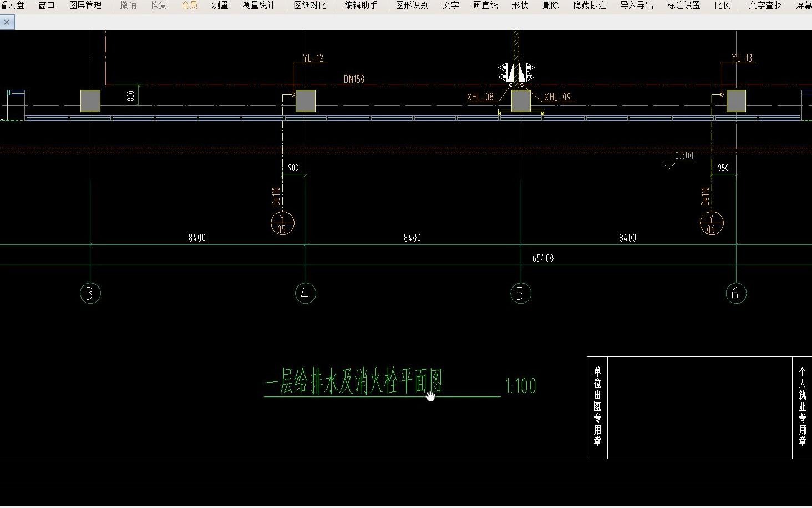Click the 8400 dimension between axes 5 and 6
The image size is (812, 508).
(627, 238)
